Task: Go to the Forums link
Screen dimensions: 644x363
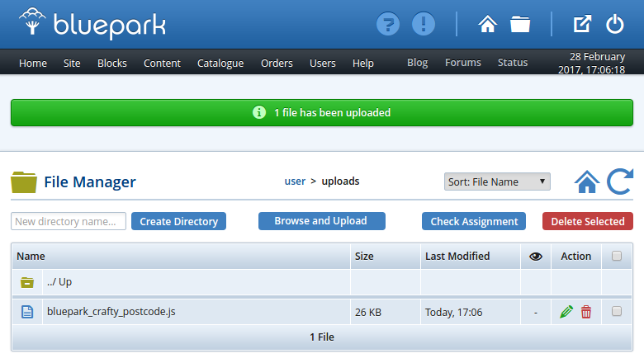Action: coord(463,63)
